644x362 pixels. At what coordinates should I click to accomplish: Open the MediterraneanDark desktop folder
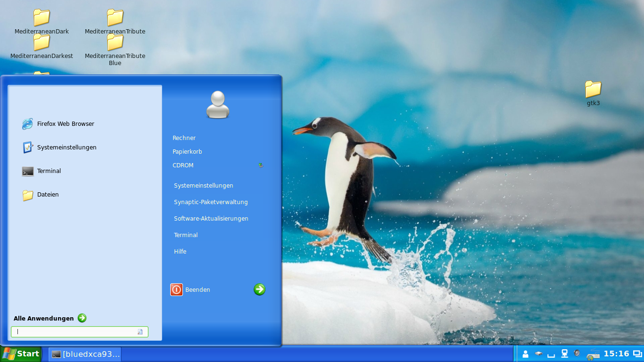pyautogui.click(x=41, y=22)
